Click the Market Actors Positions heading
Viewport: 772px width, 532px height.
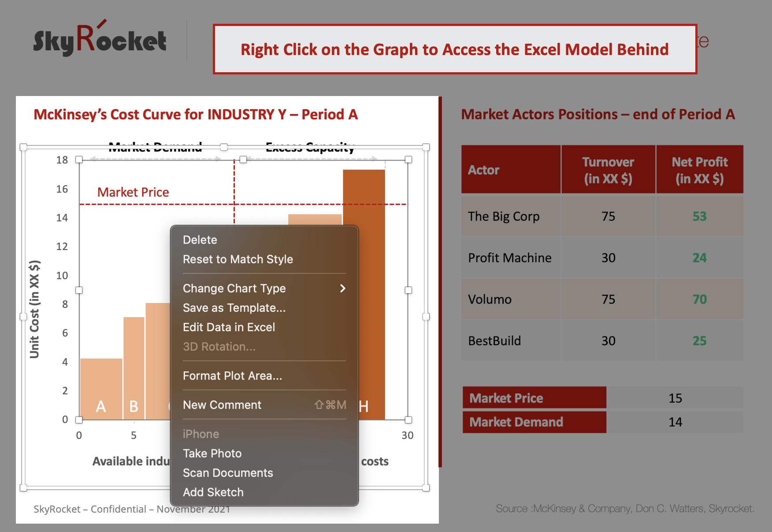[x=598, y=115]
